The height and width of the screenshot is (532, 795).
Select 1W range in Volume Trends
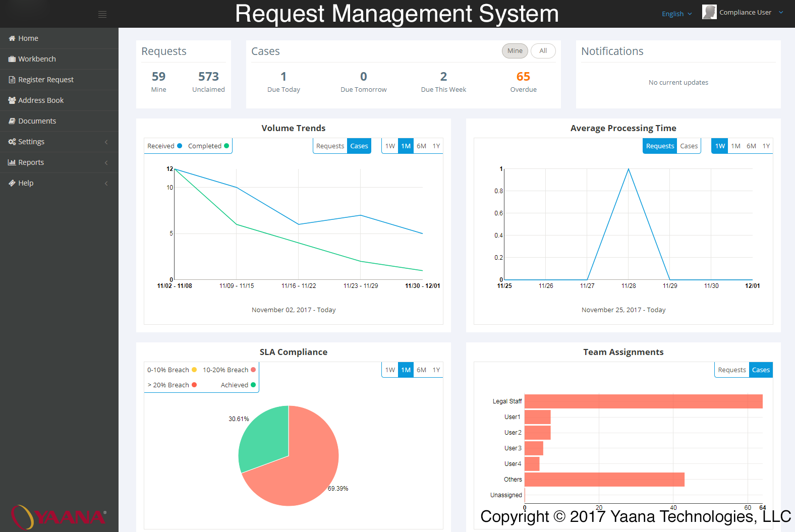(390, 146)
